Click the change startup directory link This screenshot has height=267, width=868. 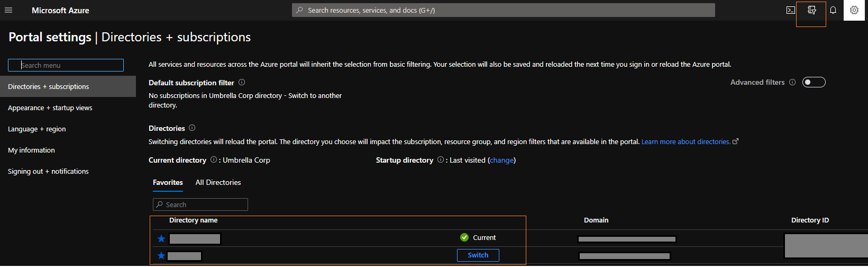(x=501, y=160)
